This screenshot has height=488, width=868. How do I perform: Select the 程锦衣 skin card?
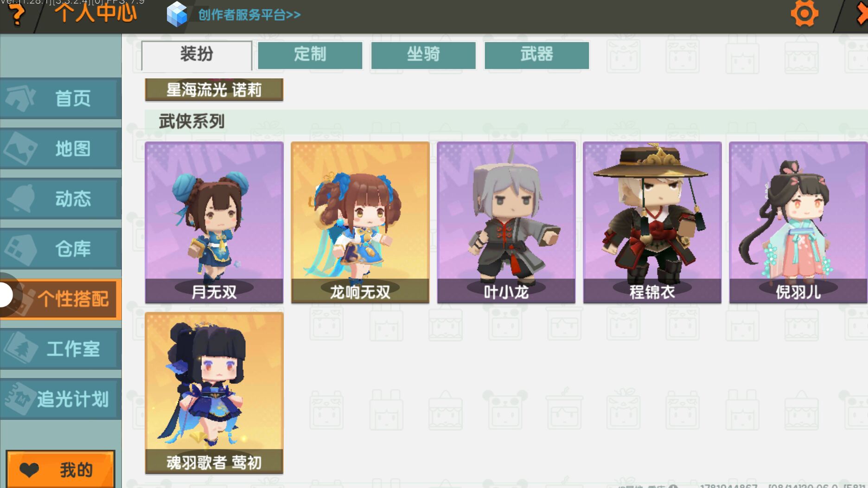(x=652, y=223)
